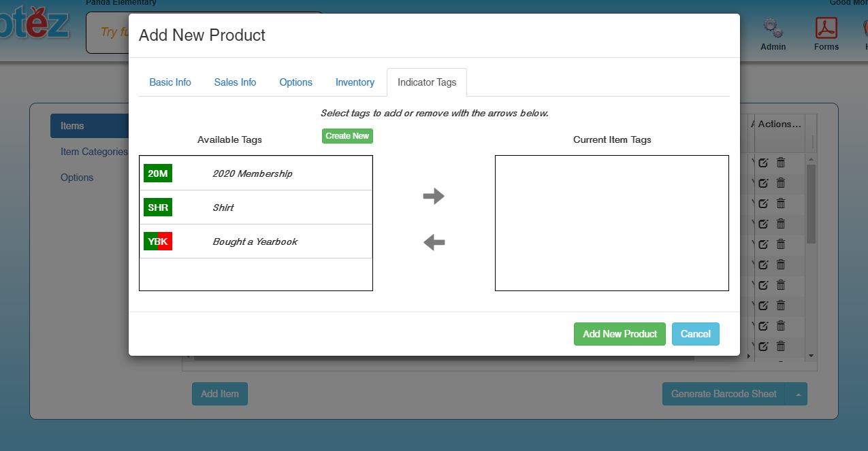Click the table scrollbar down arrow
The image size is (868, 451).
pos(811,356)
